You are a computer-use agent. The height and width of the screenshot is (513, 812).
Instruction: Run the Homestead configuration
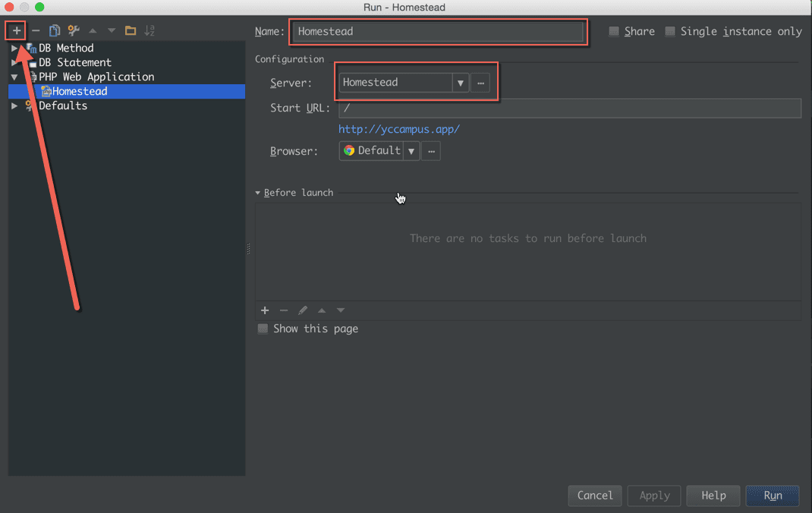pyautogui.click(x=773, y=496)
